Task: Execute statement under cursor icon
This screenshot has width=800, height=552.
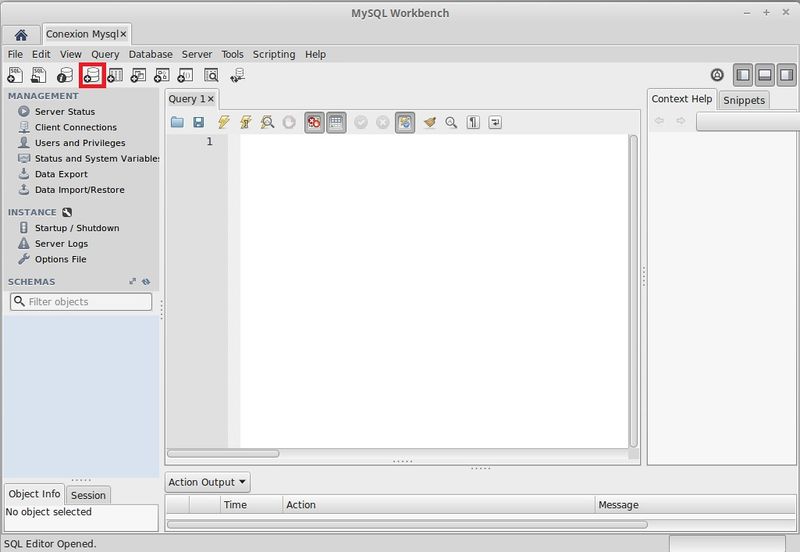Action: 245,122
